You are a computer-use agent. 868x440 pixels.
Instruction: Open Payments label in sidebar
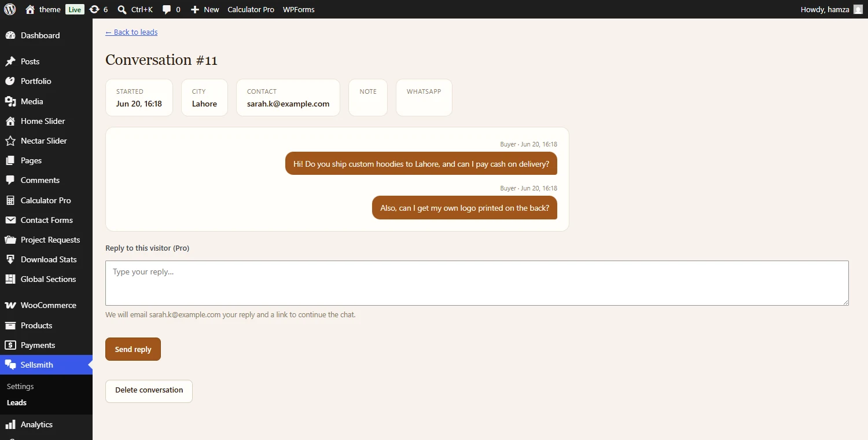tap(38, 345)
